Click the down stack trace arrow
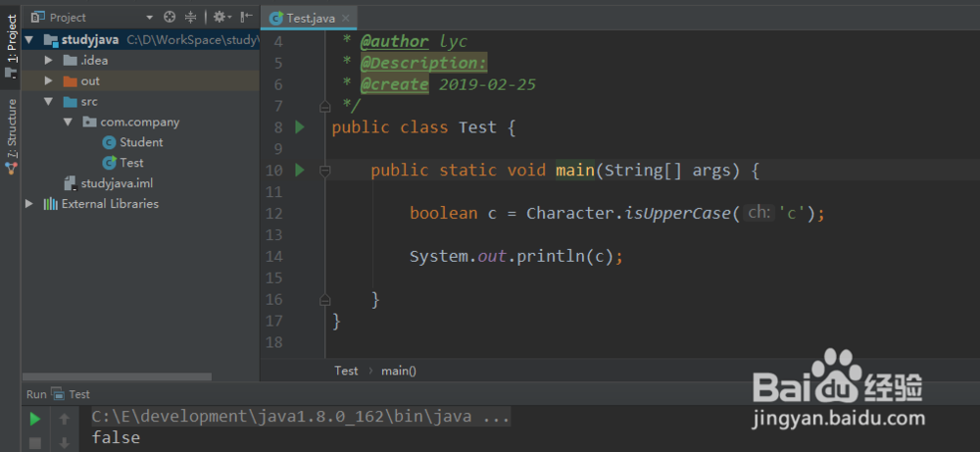This screenshot has height=452, width=980. (65, 443)
